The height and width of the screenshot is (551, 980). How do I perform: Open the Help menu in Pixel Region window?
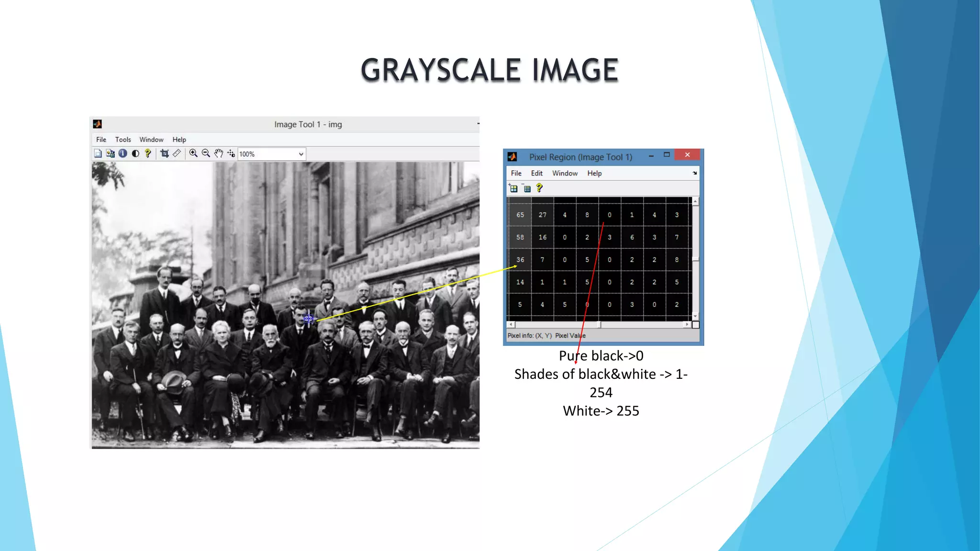click(x=595, y=173)
